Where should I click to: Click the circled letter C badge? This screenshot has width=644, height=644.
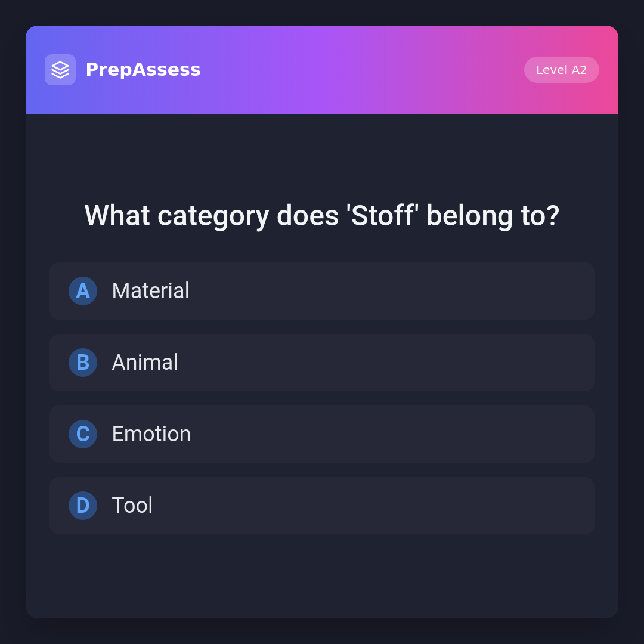pyautogui.click(x=83, y=434)
